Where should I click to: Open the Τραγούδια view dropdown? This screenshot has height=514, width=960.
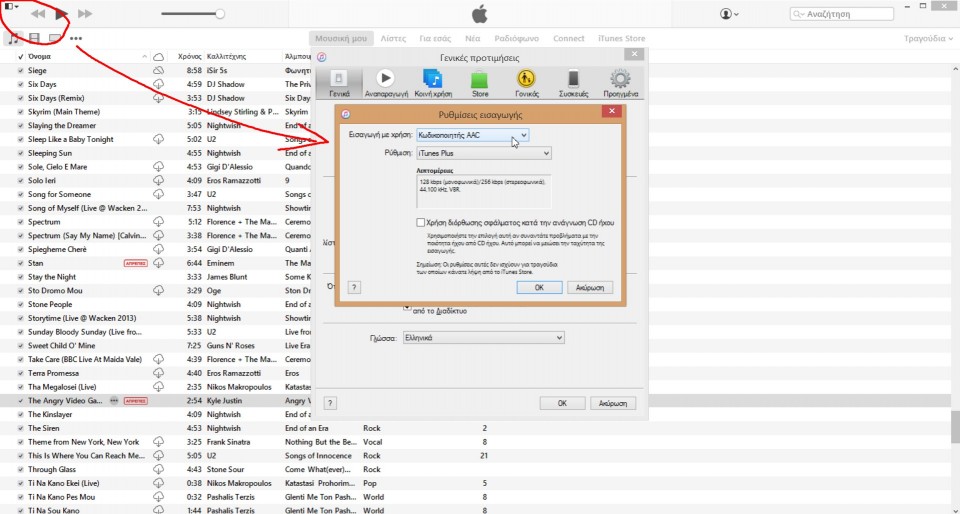928,39
